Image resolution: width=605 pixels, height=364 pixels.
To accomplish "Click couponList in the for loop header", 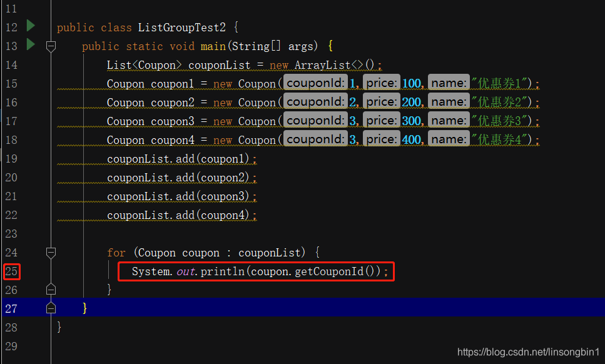I will tap(269, 253).
